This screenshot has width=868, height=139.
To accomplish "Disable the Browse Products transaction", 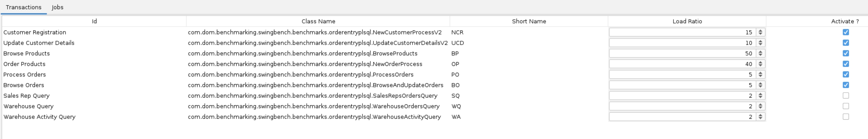I will (845, 53).
